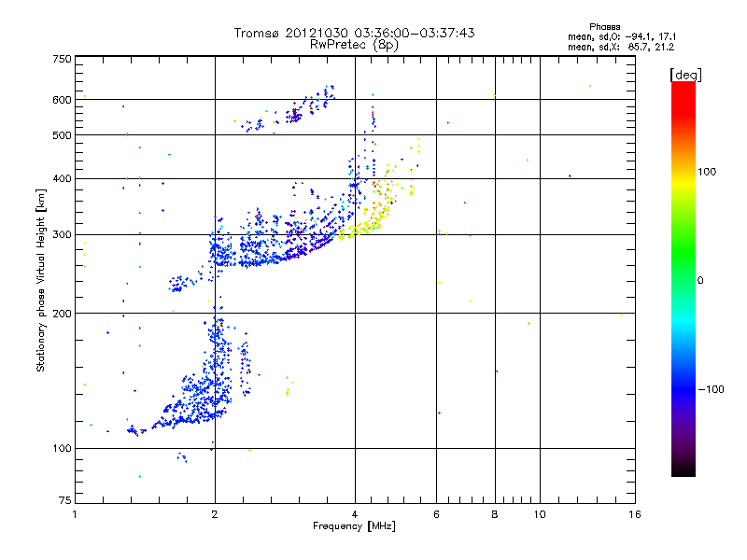Screen dimensions: 747x560
Task: Click the x-axis tick '4'
Action: click(355, 514)
